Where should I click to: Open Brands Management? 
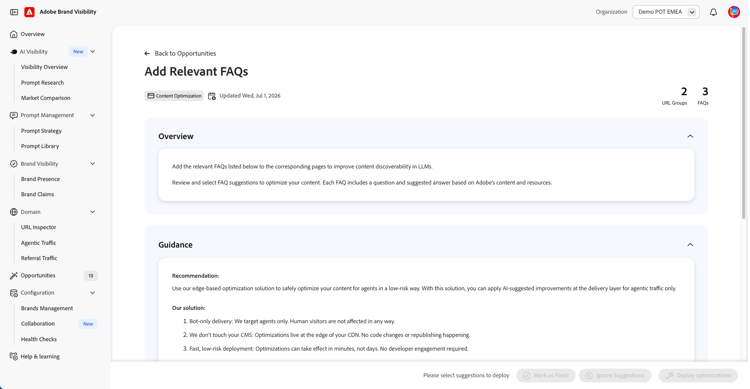pyautogui.click(x=47, y=309)
